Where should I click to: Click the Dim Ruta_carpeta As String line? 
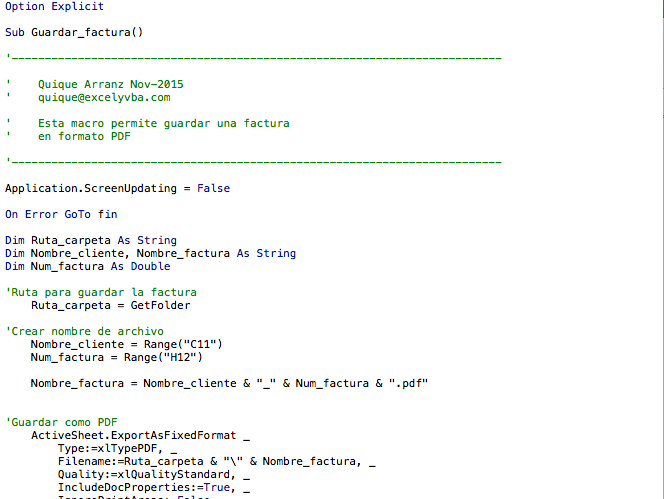(91, 240)
